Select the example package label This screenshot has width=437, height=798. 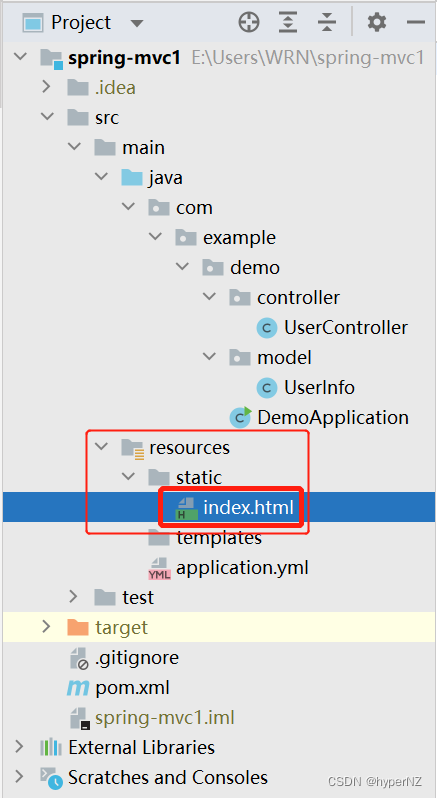pyautogui.click(x=239, y=238)
